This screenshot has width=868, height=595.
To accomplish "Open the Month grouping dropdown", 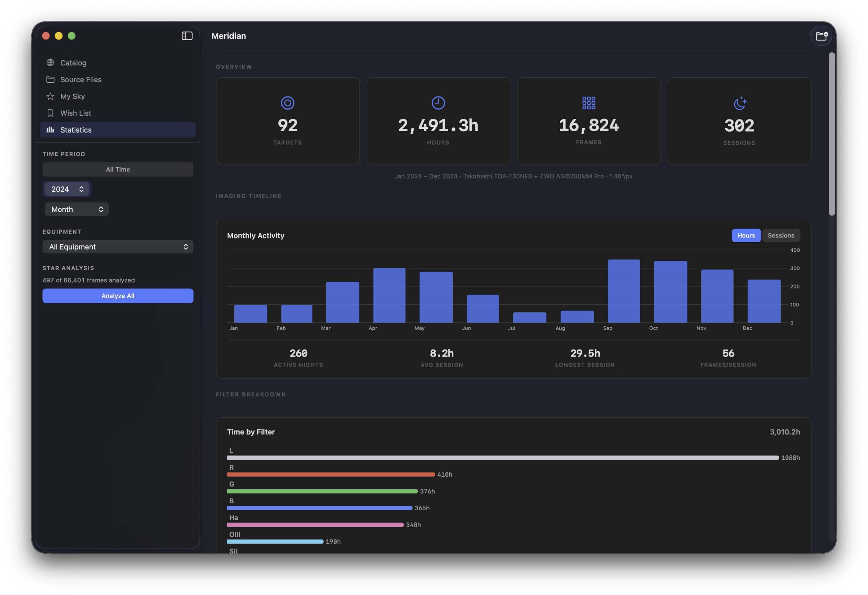I will click(76, 209).
